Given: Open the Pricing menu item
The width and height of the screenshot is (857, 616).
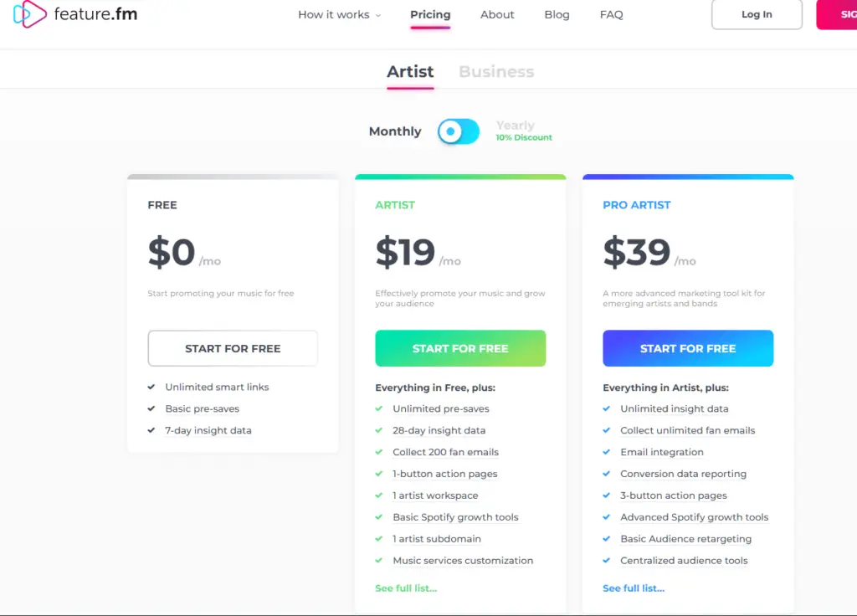Looking at the screenshot, I should tap(430, 15).
